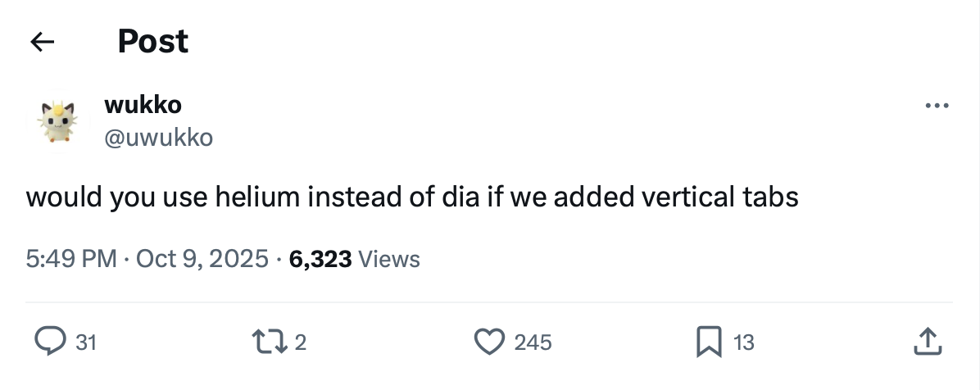Click the 6,323 view count number
Screen dimensions: 980x390
[320, 260]
